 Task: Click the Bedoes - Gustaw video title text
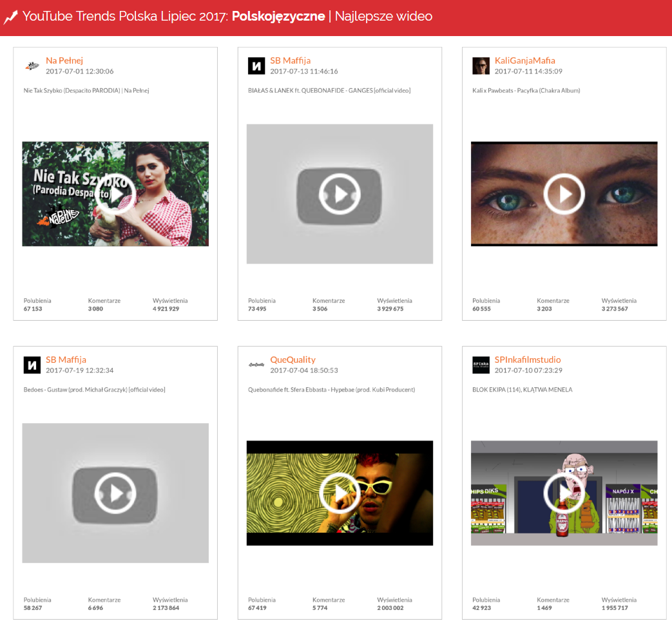click(x=94, y=390)
